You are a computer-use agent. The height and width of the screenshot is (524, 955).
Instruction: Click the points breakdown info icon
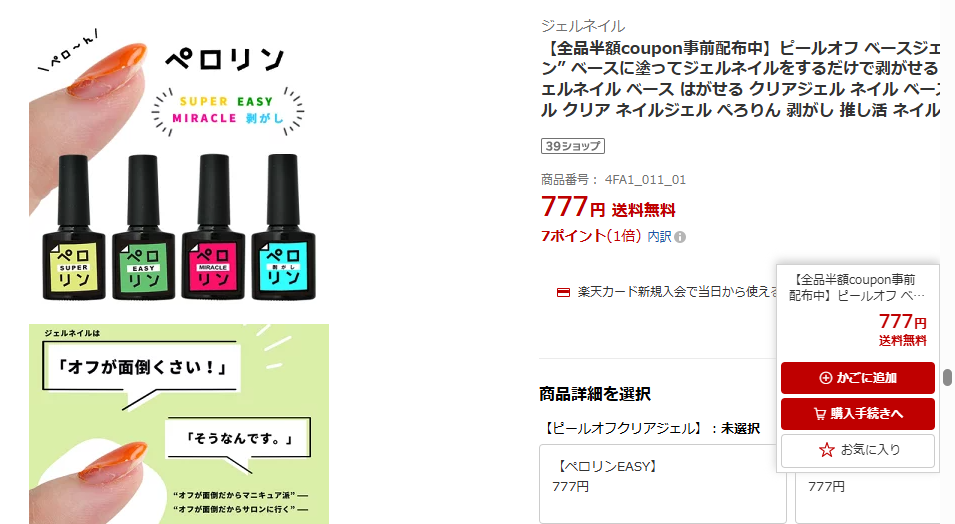[680, 237]
